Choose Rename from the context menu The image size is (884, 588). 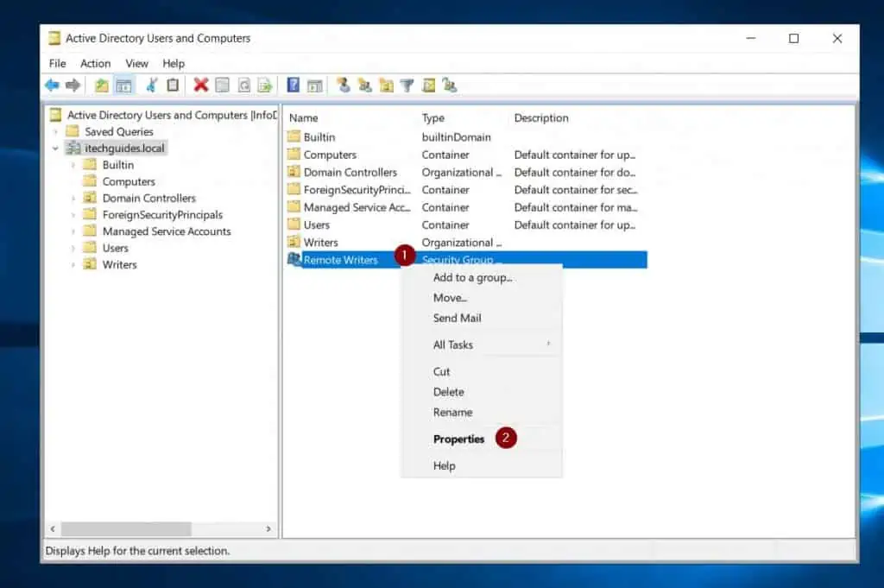pos(452,412)
